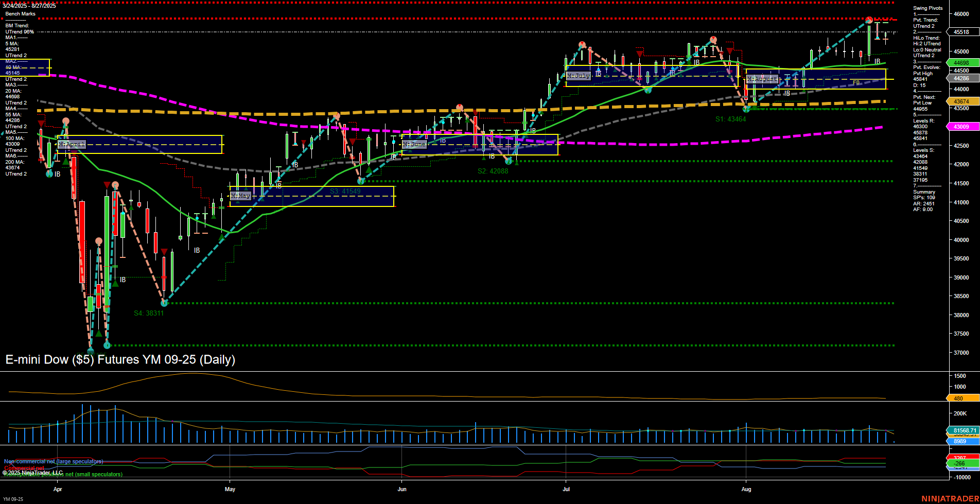Click the -10000 tick on COT axis

click(962, 477)
